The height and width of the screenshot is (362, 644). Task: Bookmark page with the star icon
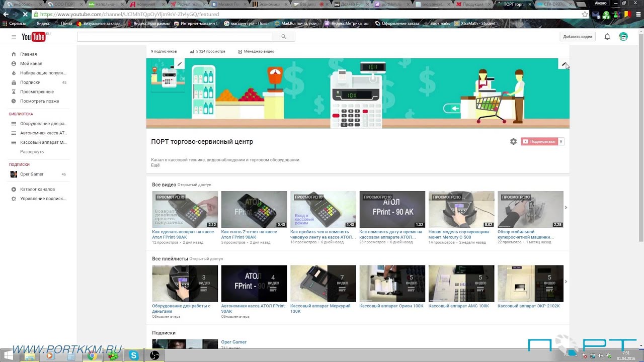click(584, 15)
